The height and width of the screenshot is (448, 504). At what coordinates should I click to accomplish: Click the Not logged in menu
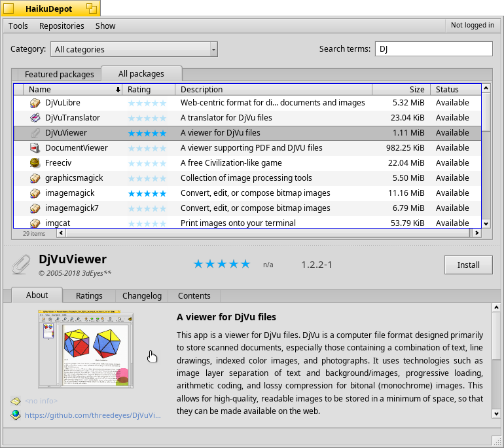point(473,25)
